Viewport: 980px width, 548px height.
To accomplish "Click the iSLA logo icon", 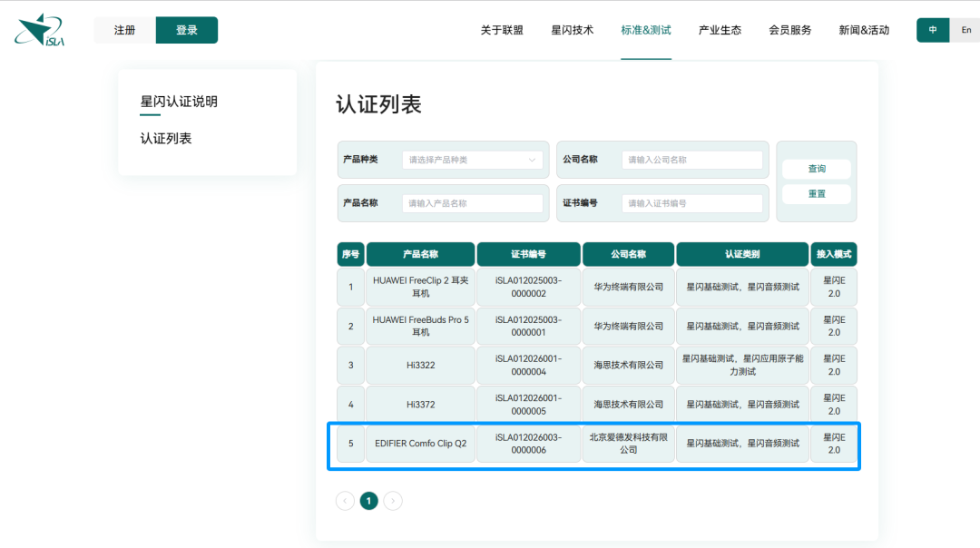I will pyautogui.click(x=39, y=30).
